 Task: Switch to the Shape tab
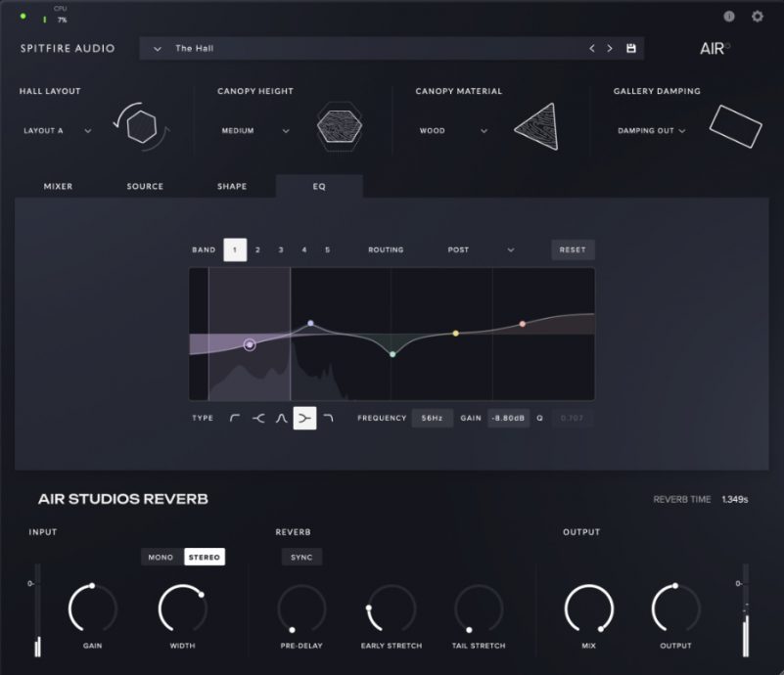(x=232, y=186)
